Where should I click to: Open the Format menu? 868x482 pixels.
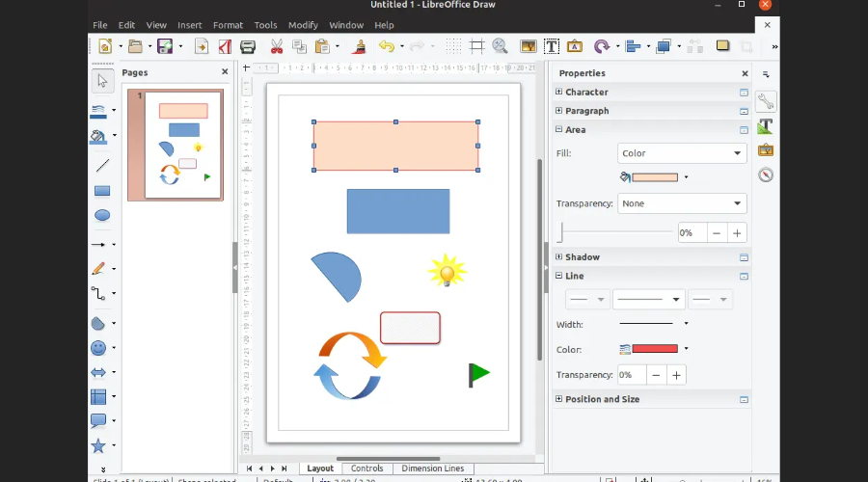coord(228,25)
